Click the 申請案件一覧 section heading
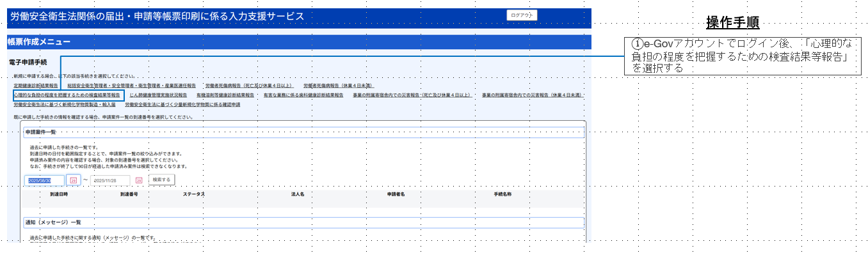The width and height of the screenshot is (868, 253). tap(40, 132)
